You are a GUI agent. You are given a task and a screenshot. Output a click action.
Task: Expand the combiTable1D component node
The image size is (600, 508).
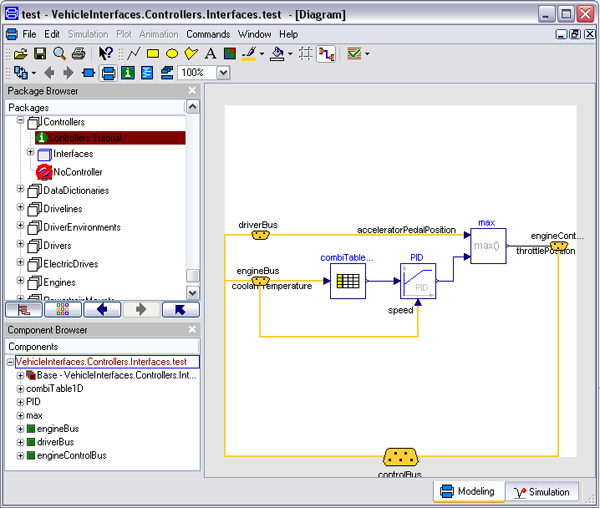(21, 388)
